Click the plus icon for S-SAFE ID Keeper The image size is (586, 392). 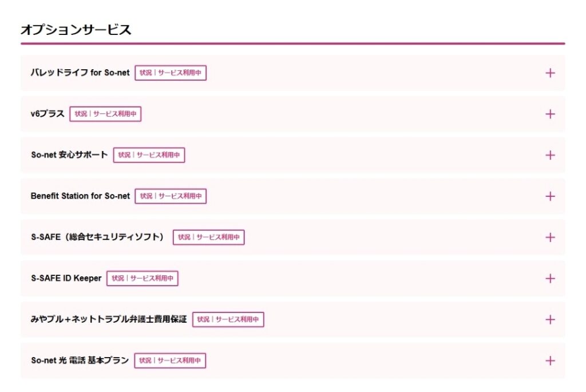click(550, 278)
